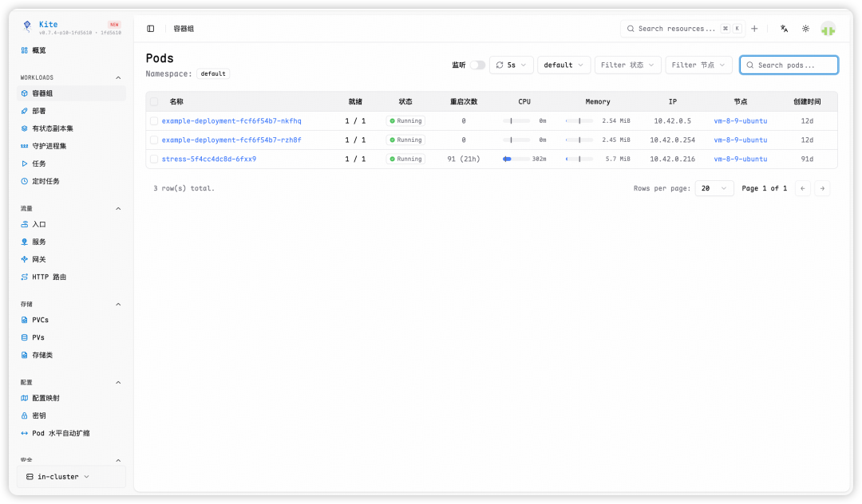Open the language translate icon
Screen dimensions: 862x504
pos(784,29)
